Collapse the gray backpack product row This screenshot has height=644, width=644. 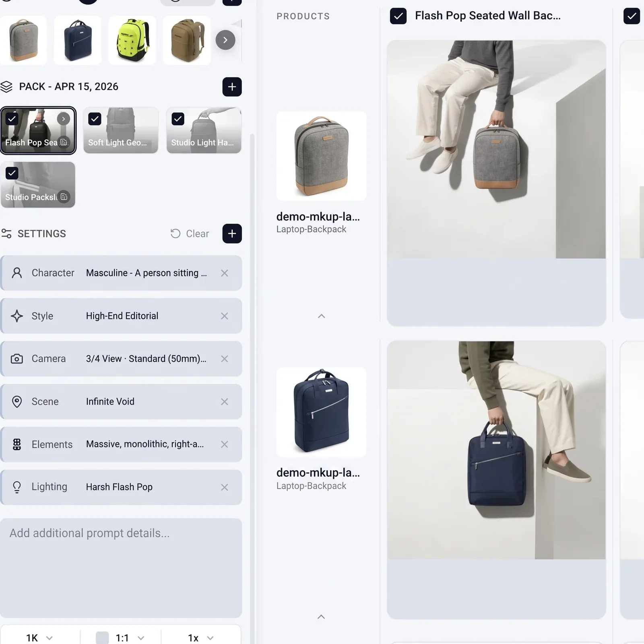pyautogui.click(x=321, y=316)
